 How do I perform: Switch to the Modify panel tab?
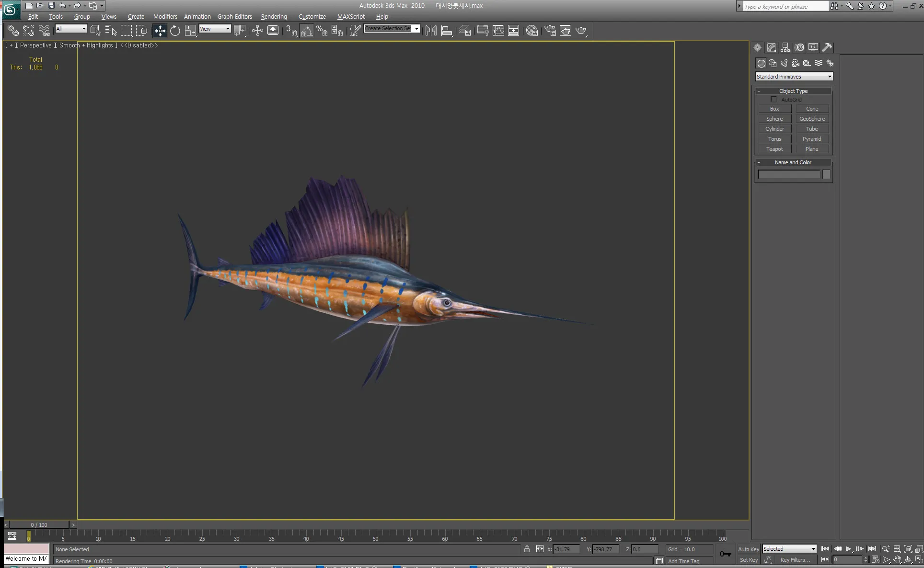click(x=771, y=47)
